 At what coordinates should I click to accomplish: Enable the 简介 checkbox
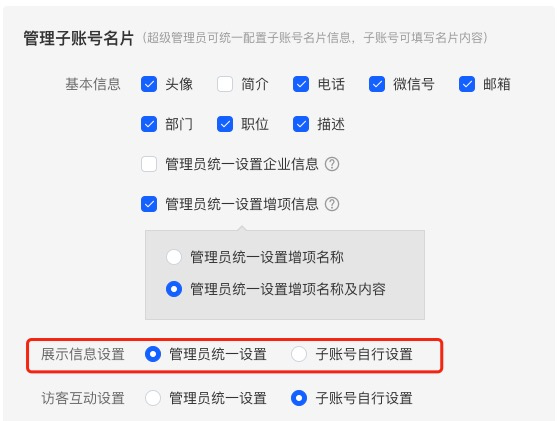225,84
